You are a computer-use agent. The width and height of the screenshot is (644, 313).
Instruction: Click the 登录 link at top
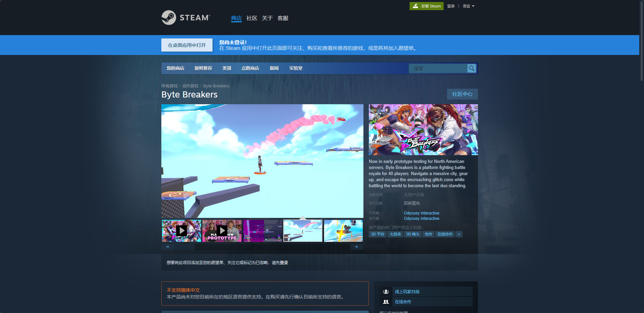[x=451, y=6]
